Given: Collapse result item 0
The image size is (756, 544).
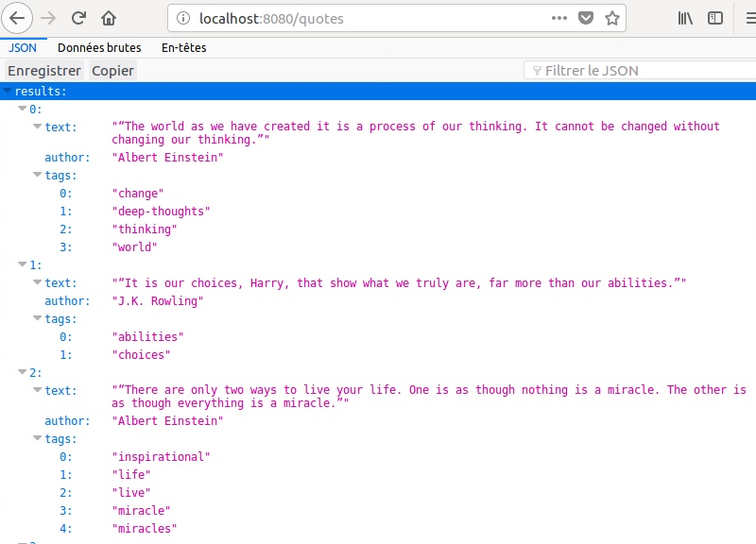Looking at the screenshot, I should (22, 109).
